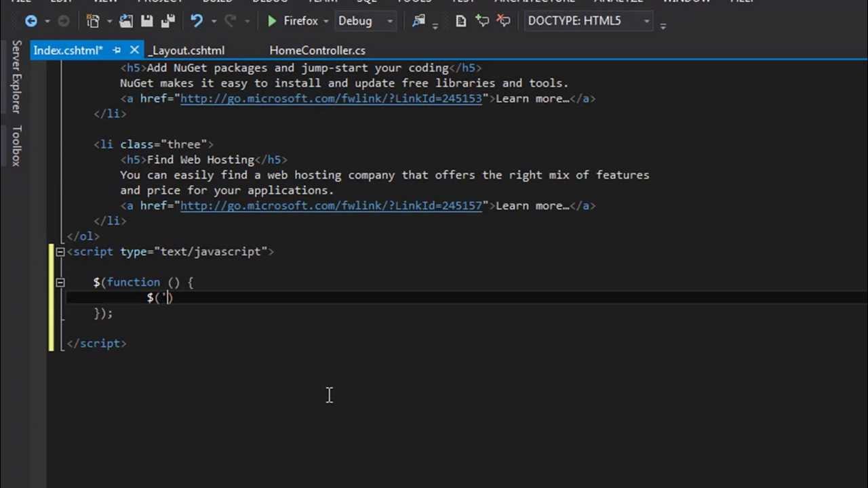Click the li class="three" line

[x=153, y=144]
